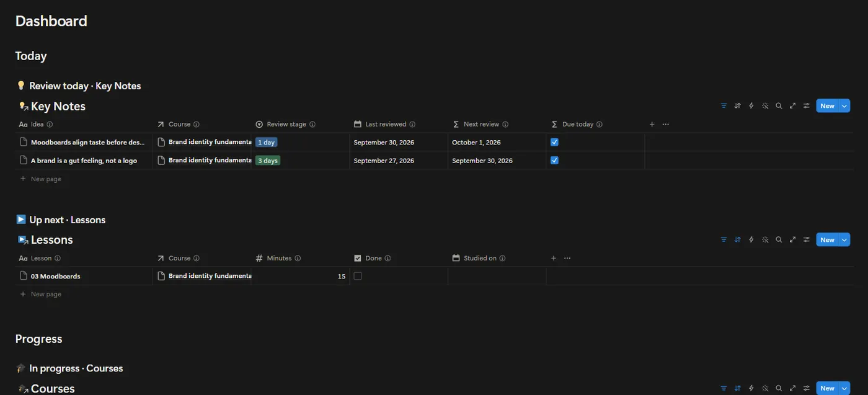
Task: Click info icon beside Minutes column
Action: point(298,259)
